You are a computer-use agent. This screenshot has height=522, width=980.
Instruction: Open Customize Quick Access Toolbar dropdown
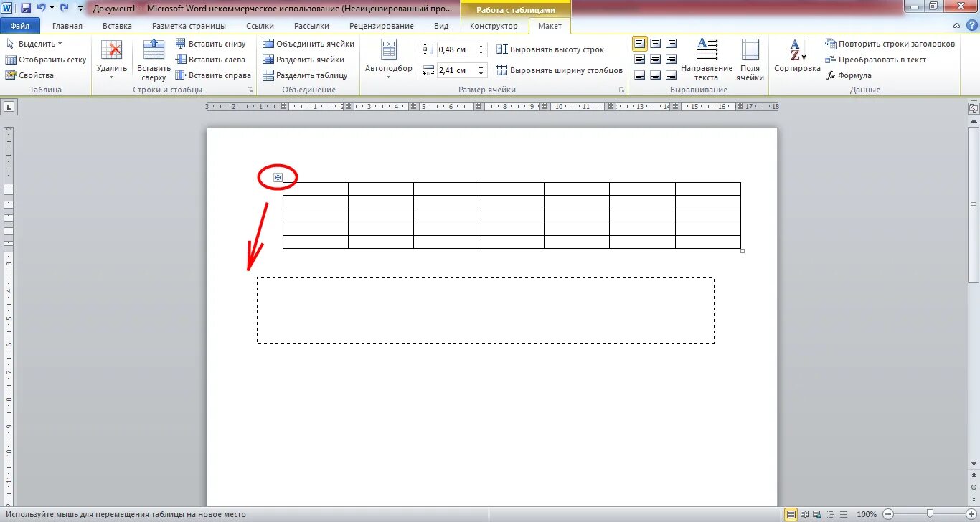80,8
